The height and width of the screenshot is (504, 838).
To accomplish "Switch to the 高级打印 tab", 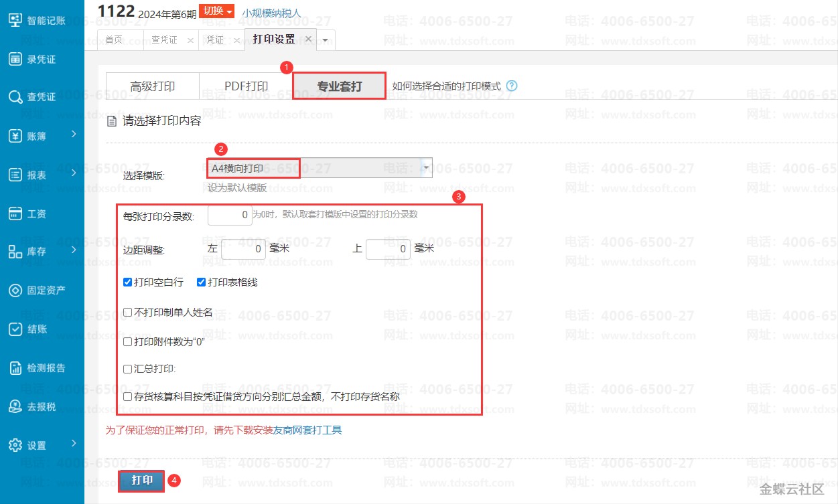I will (153, 86).
